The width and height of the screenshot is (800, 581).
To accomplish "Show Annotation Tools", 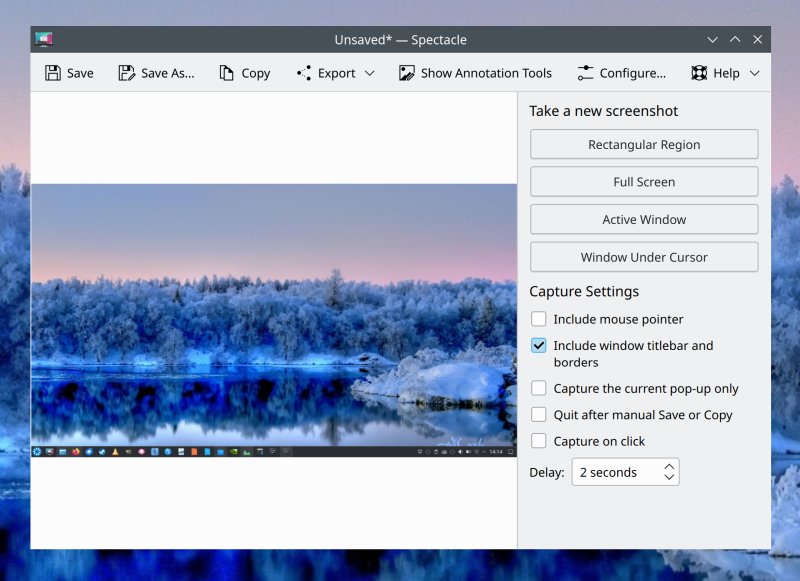I will coord(475,73).
